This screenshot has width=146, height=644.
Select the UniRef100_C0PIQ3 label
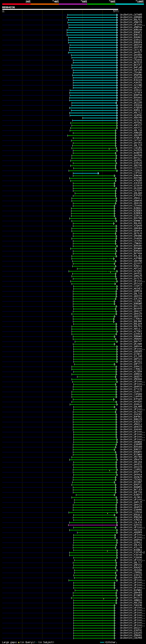131,173
